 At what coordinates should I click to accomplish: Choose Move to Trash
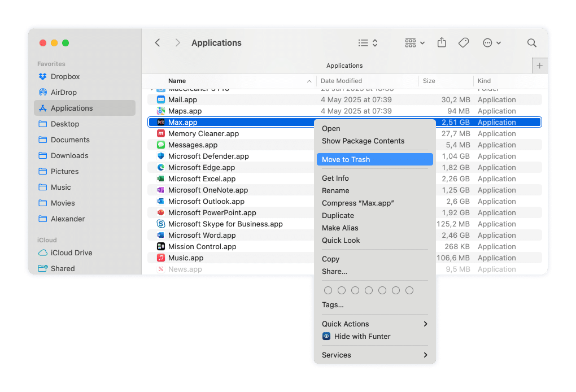tap(375, 159)
